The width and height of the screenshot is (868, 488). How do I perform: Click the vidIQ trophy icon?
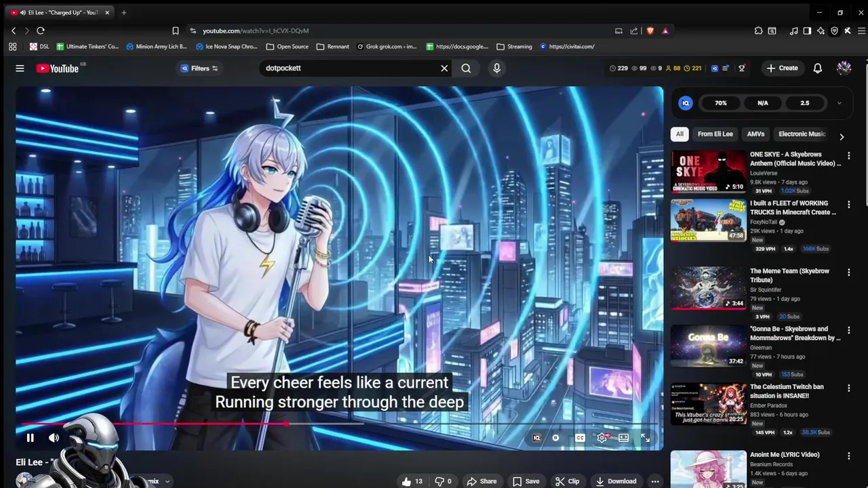pyautogui.click(x=742, y=68)
